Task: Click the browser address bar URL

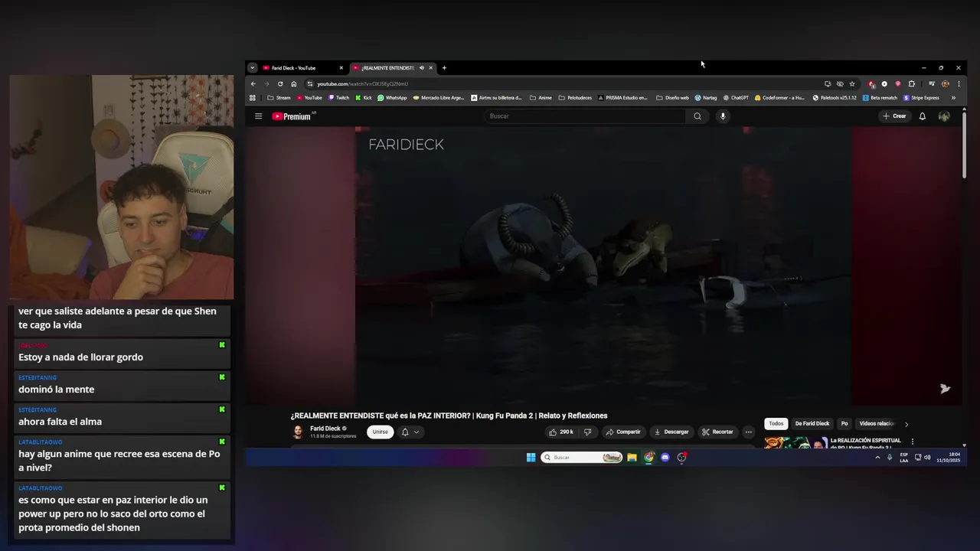Action: click(363, 84)
